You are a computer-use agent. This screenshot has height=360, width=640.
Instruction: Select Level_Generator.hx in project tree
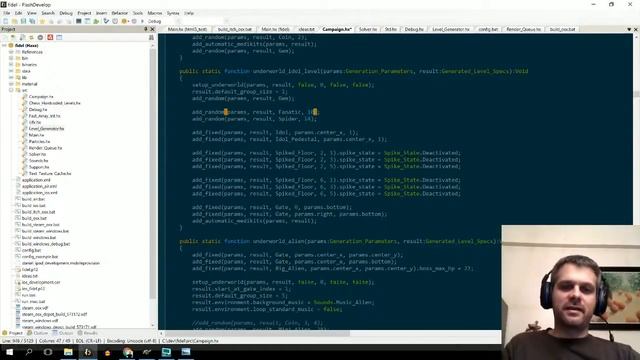tap(47, 129)
